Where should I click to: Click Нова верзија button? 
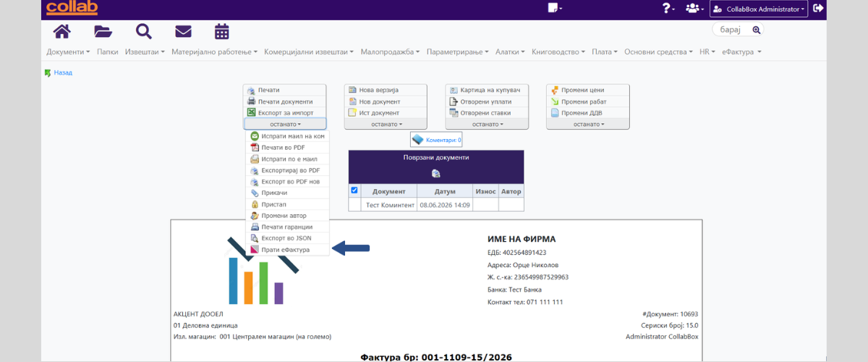pyautogui.click(x=386, y=90)
